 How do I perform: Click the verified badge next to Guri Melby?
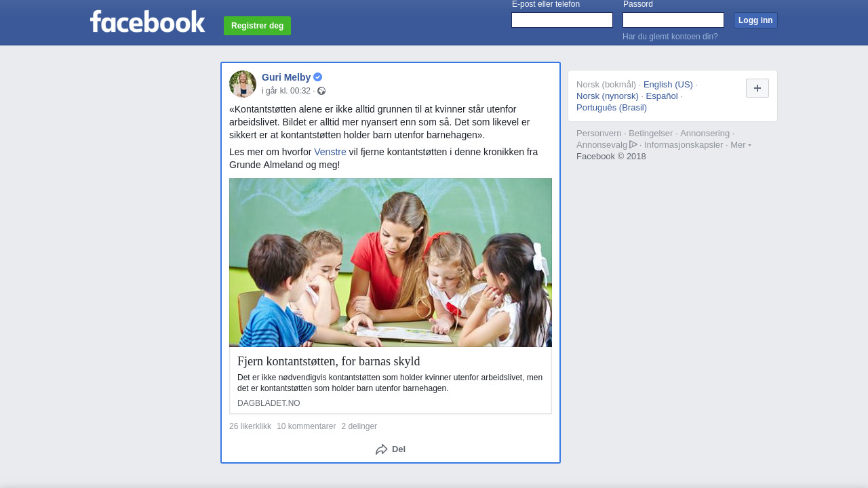coord(317,77)
